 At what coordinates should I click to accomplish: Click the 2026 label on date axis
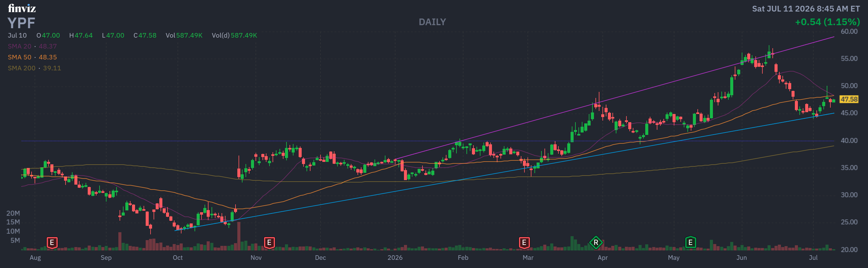[x=395, y=258]
